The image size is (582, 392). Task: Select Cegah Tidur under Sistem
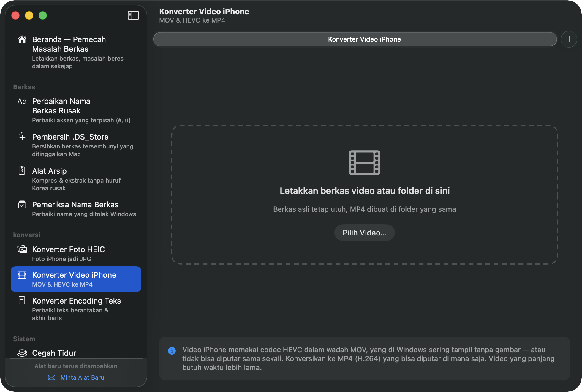(76, 353)
